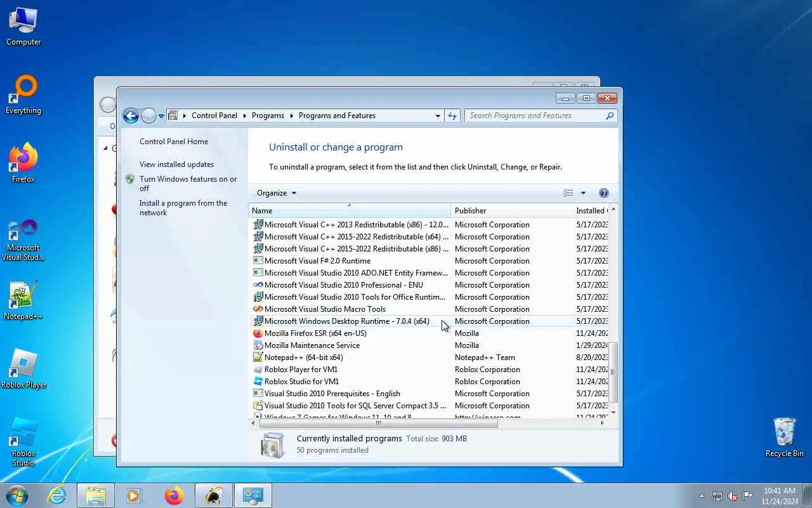
Task: Click the change view icon button
Action: click(568, 193)
